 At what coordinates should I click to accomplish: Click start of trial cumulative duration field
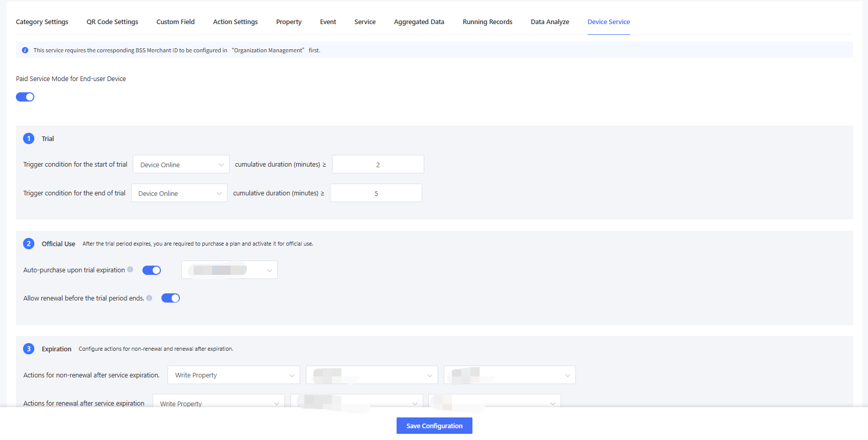378,165
